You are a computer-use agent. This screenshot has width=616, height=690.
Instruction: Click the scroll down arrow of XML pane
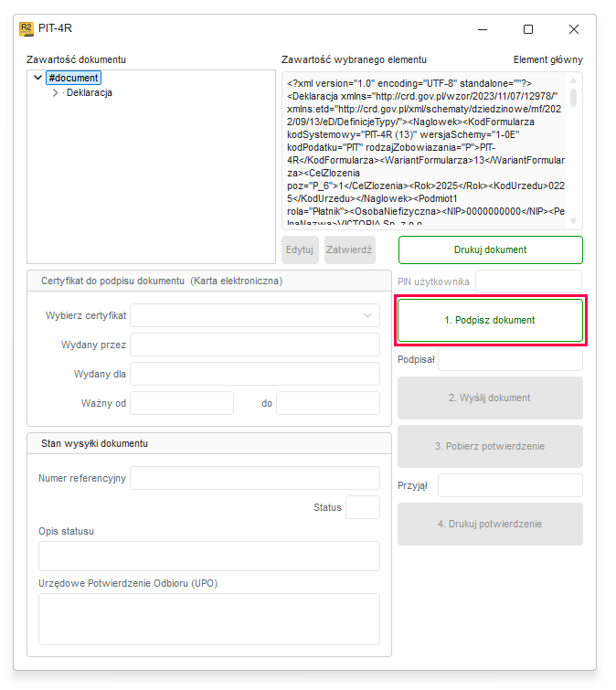(573, 221)
